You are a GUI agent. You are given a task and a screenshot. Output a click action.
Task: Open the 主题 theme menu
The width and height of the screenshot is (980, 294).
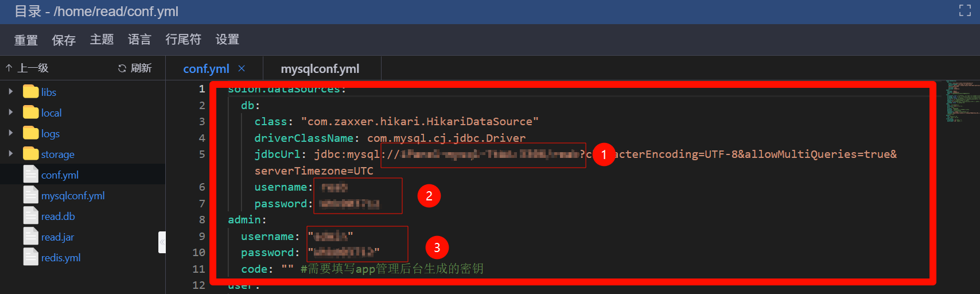(x=102, y=40)
